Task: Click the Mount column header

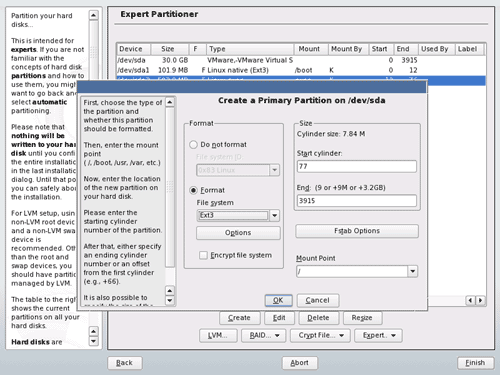Action: (x=311, y=49)
